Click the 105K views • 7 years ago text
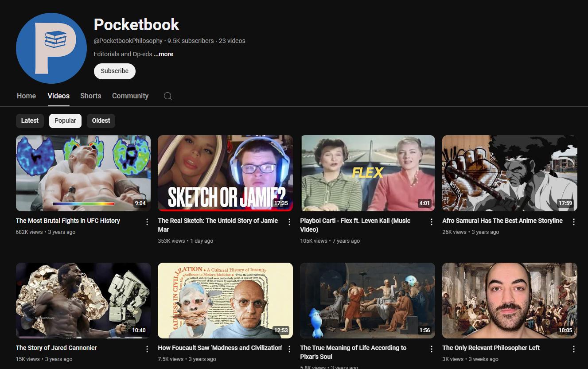The image size is (588, 369). (330, 241)
